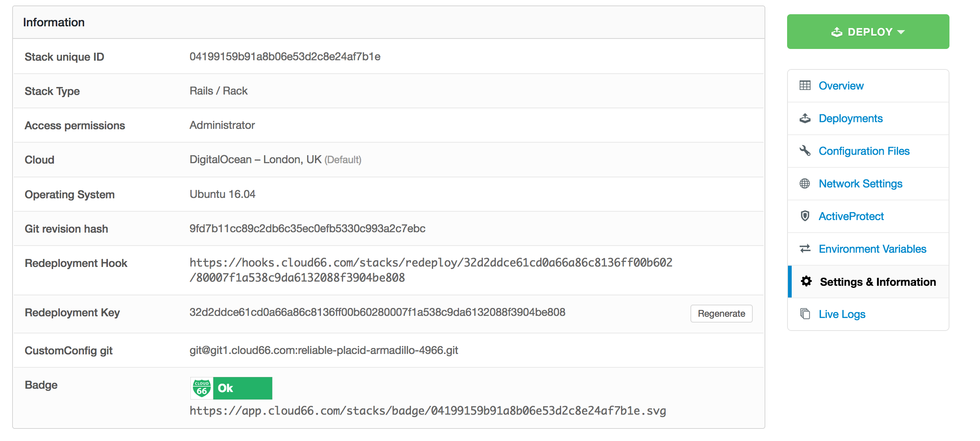Image resolution: width=980 pixels, height=441 pixels.
Task: Click the ActiveProtect shield icon
Action: click(805, 216)
